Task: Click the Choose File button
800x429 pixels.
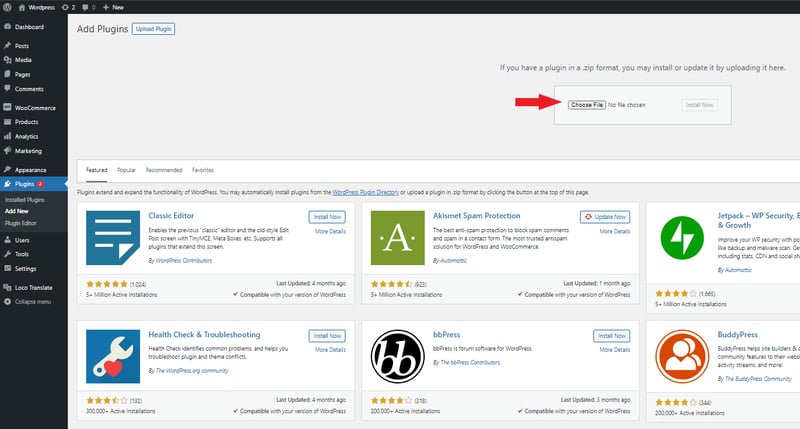Action: coord(587,105)
